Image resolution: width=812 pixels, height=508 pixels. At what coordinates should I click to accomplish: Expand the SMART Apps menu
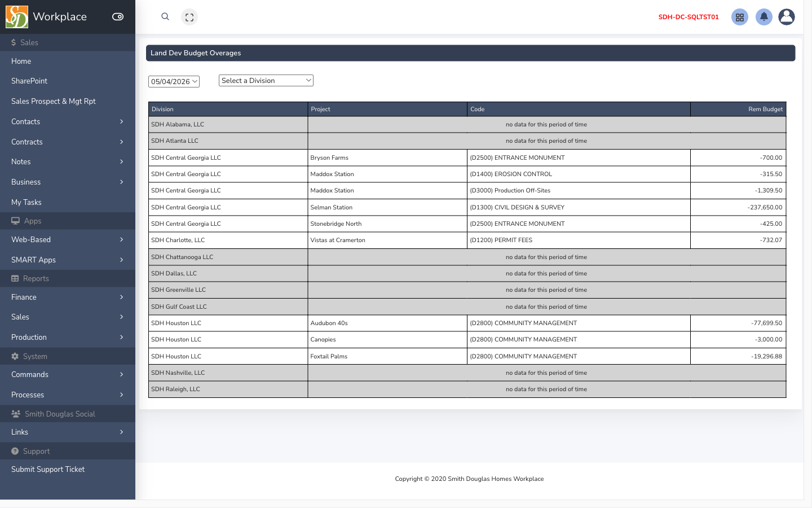68,260
